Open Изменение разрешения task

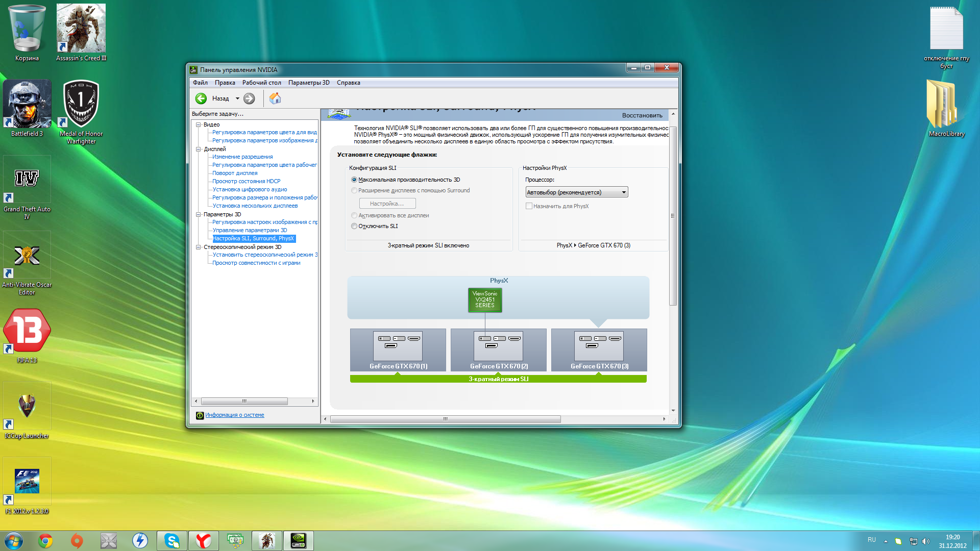(242, 157)
